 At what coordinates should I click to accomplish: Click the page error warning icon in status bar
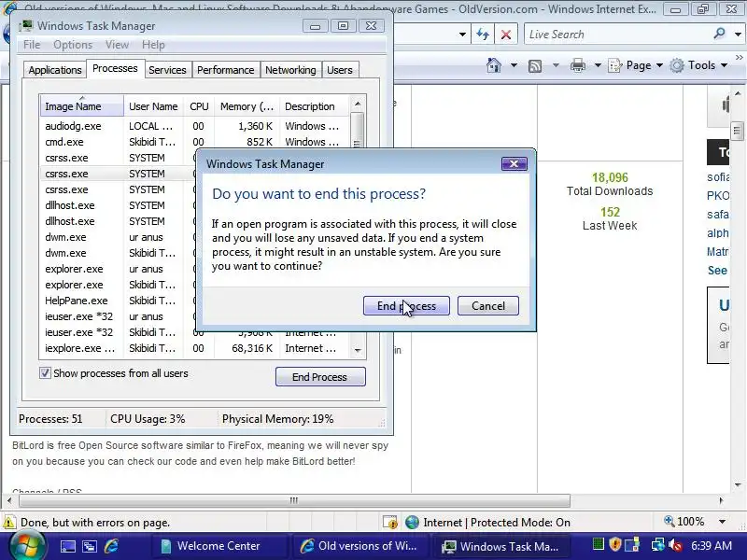pyautogui.click(x=9, y=523)
